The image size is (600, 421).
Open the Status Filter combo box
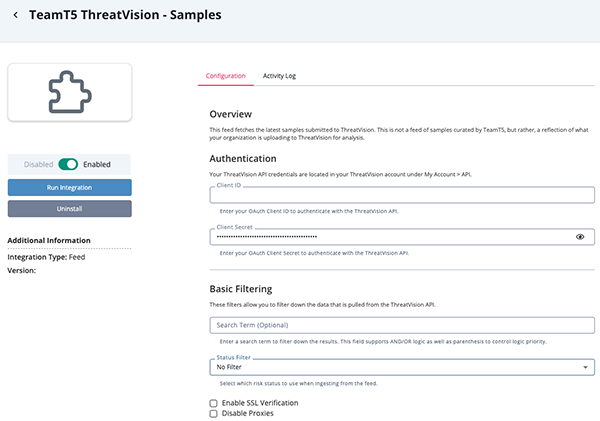click(x=400, y=367)
